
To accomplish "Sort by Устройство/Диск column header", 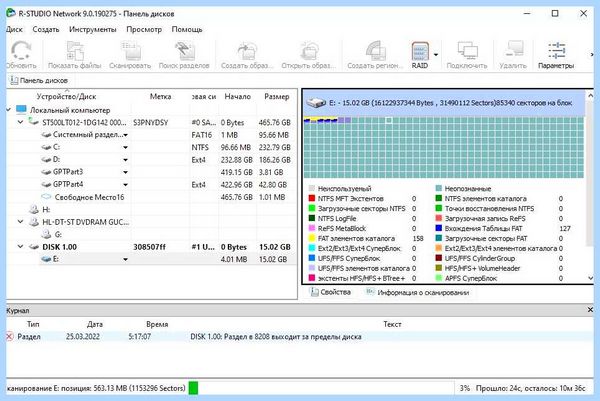I will click(66, 96).
